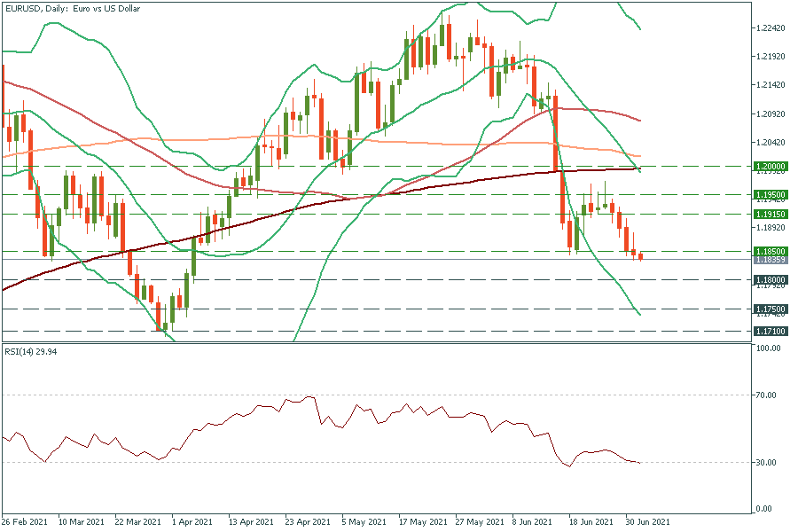The height and width of the screenshot is (532, 798).
Task: Click the 30.00 RSI oversold level label
Action: 766,463
